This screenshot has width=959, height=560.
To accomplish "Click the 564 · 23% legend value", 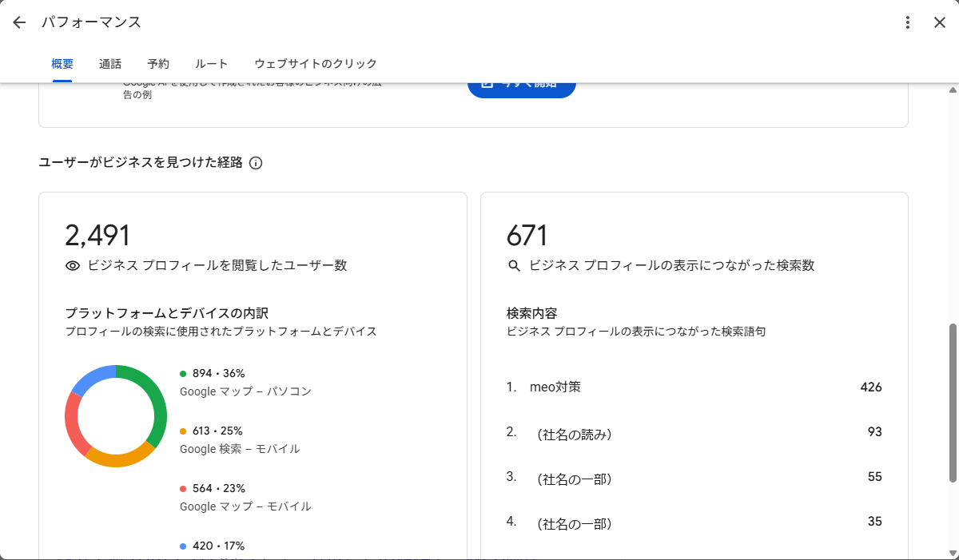I will click(218, 489).
